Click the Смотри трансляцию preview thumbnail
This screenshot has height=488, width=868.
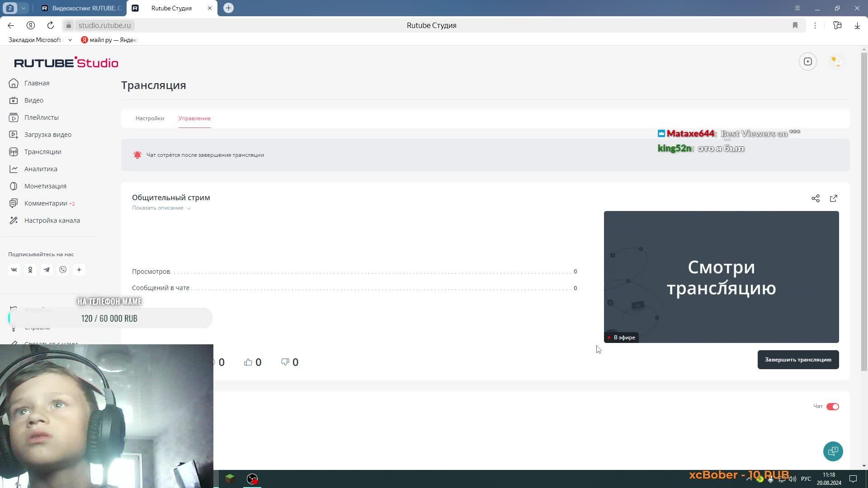click(721, 277)
